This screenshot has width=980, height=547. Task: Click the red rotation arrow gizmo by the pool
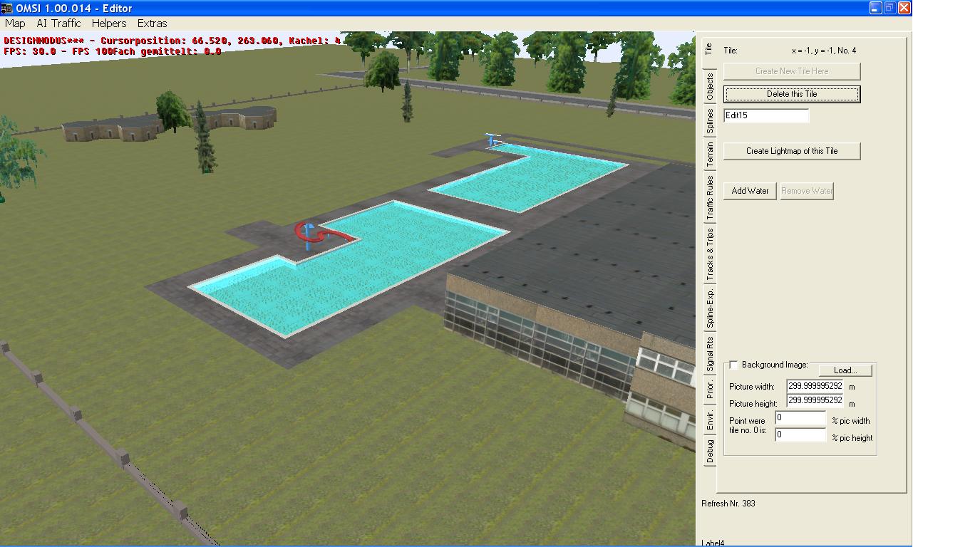tap(324, 234)
